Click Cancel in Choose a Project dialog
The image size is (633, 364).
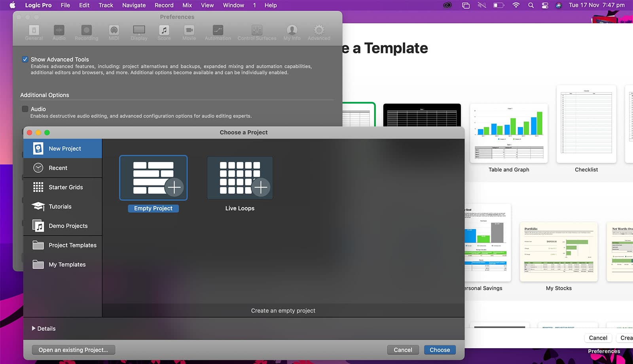click(x=403, y=350)
